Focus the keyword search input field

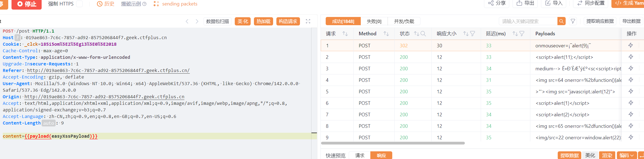coord(528,21)
